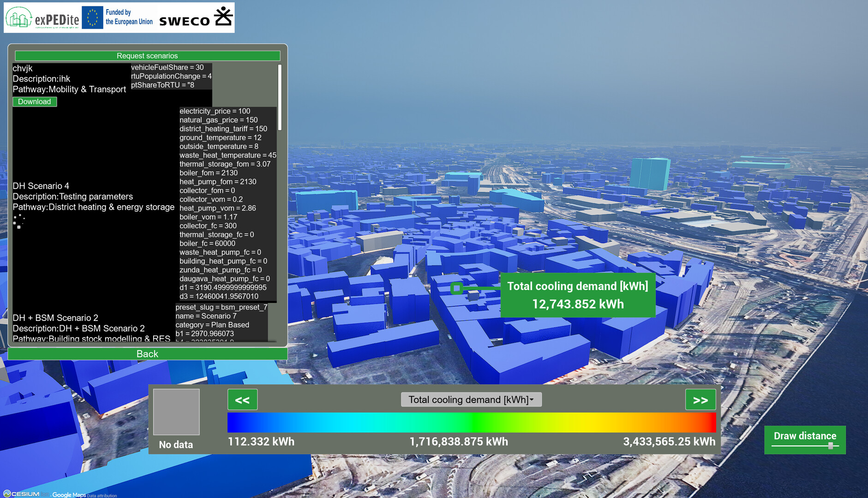868x498 pixels.
Task: Click 'Description:Testing parameters' text
Action: click(x=72, y=196)
